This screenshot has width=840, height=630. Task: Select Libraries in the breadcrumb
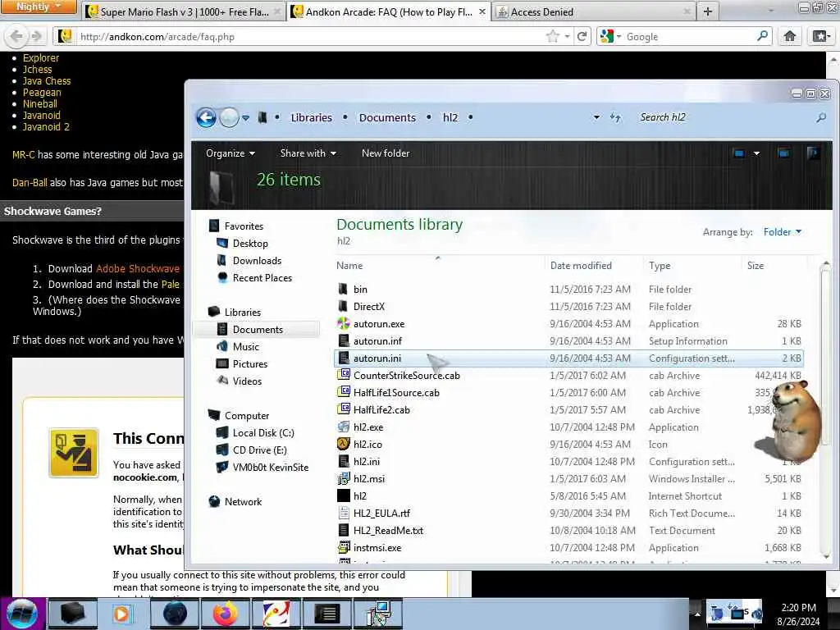[x=311, y=117]
